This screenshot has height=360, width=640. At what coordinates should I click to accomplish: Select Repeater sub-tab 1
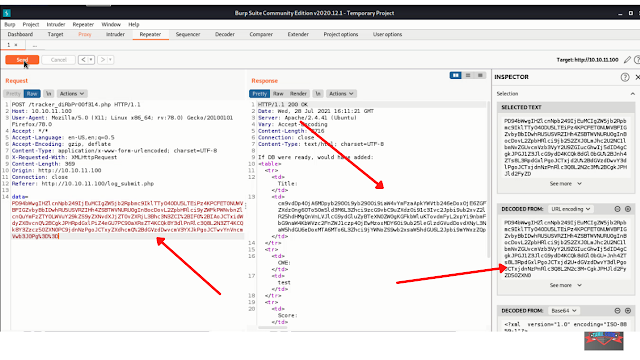pyautogui.click(x=12, y=45)
